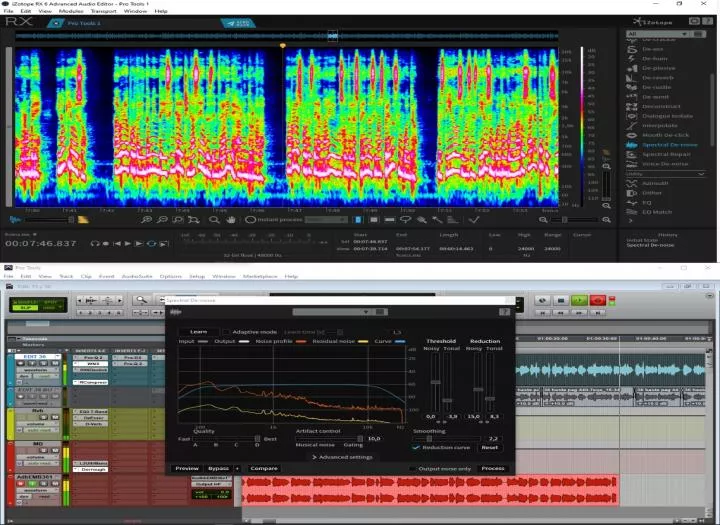Select the hand grab tool in RX toolbar
720x525 pixels.
[x=231, y=220]
